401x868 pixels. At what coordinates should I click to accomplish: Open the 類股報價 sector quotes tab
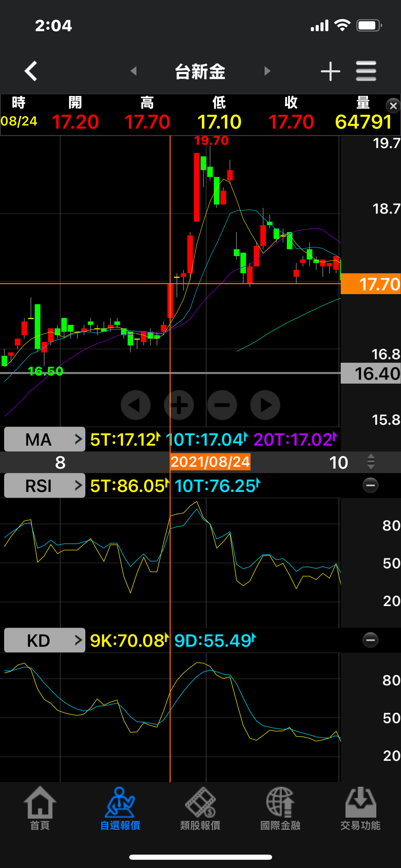tap(200, 809)
